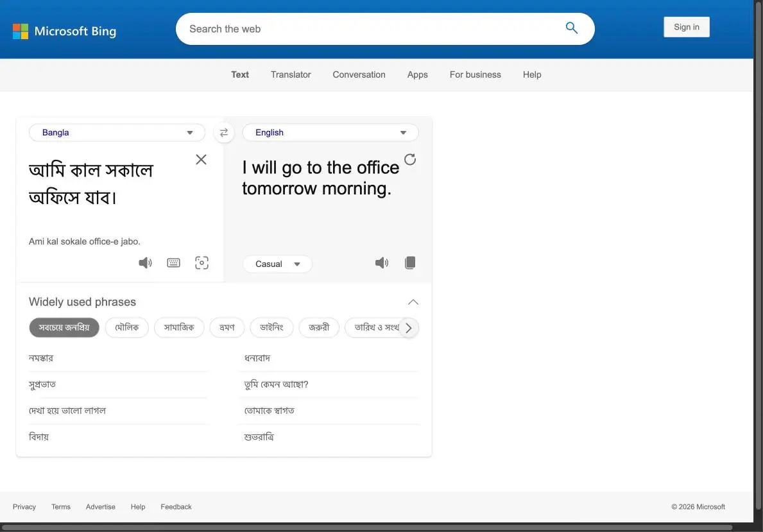Clear the Bangla source text
The image size is (763, 532).
click(201, 160)
